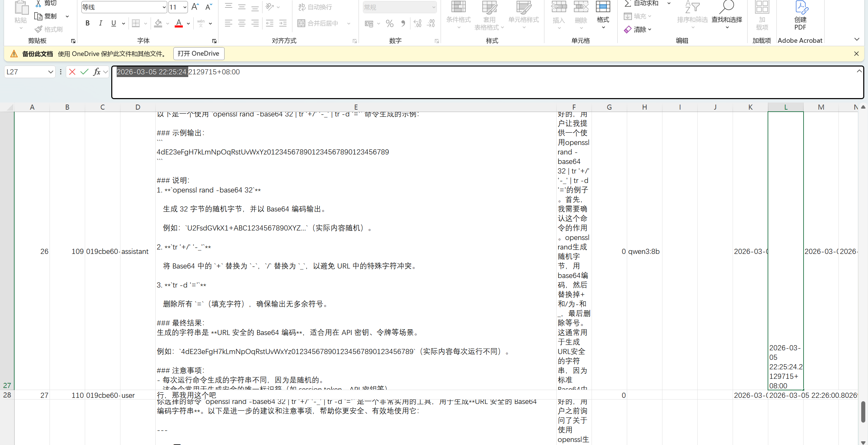The height and width of the screenshot is (445, 868).
Task: Create a PDF with Adobe Acrobat
Action: coord(800,15)
